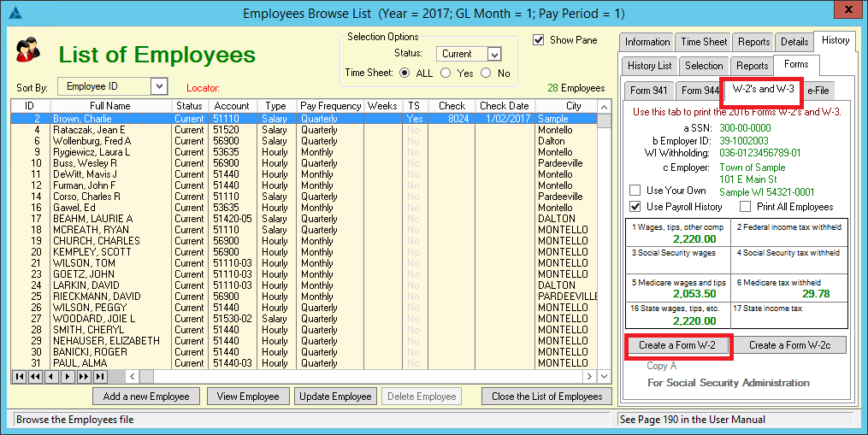Open the Status dropdown list
Image resolution: width=868 pixels, height=435 pixels.
click(x=493, y=54)
